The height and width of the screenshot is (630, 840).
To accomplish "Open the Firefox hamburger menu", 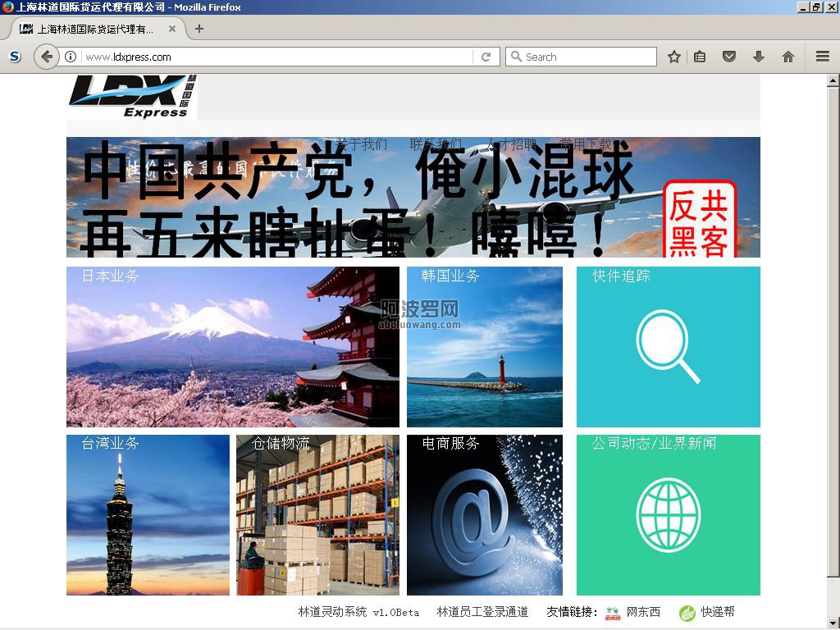I will tap(822, 57).
